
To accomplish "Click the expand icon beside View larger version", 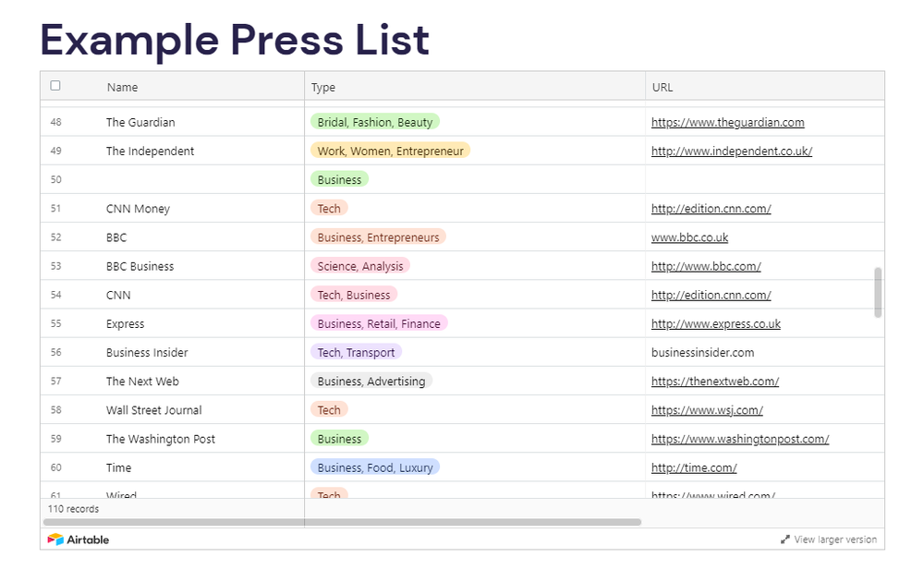I will click(784, 540).
